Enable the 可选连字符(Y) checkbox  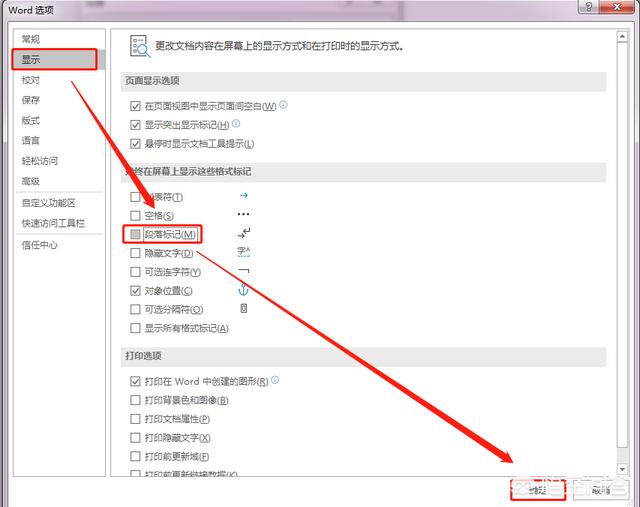(x=135, y=272)
